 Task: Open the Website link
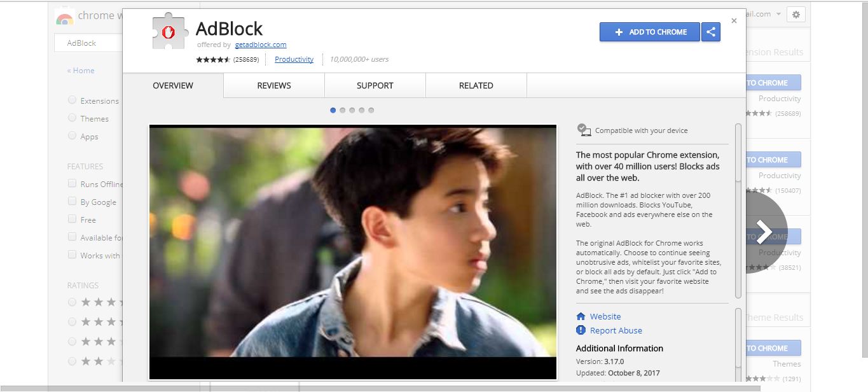(605, 316)
